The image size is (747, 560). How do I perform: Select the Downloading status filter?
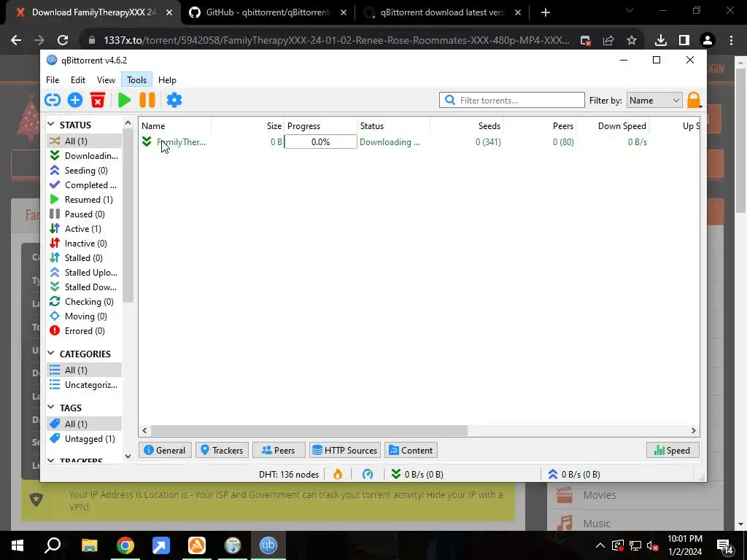point(85,156)
